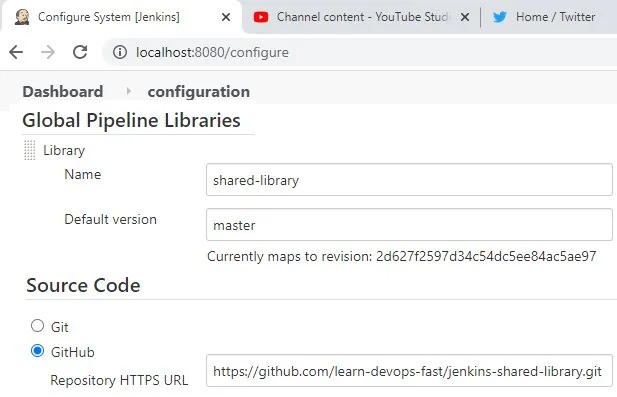
Task: Click the Library label text
Action: click(x=64, y=150)
